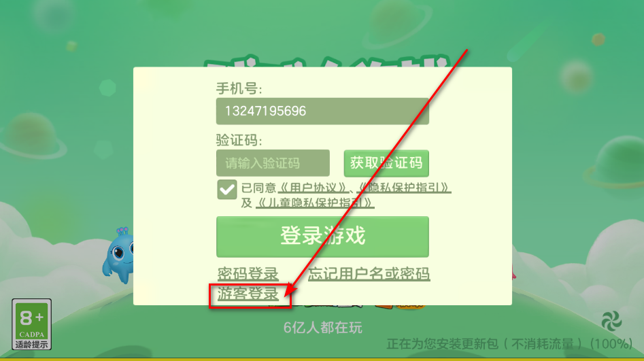
Task: Open the 《用户协议》 link
Action: tap(313, 188)
